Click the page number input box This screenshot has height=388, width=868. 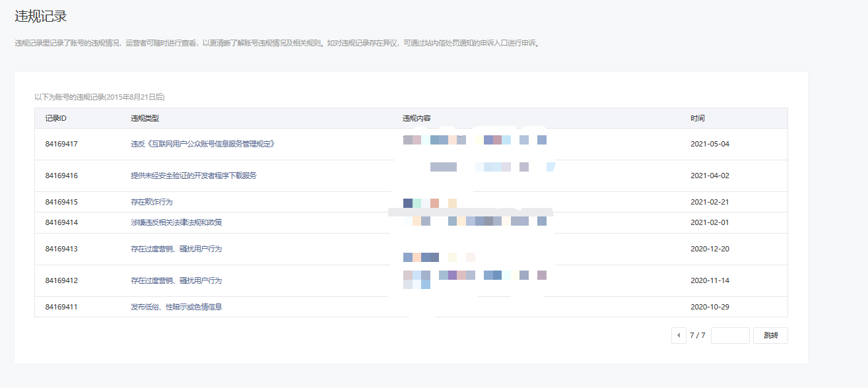coord(730,335)
